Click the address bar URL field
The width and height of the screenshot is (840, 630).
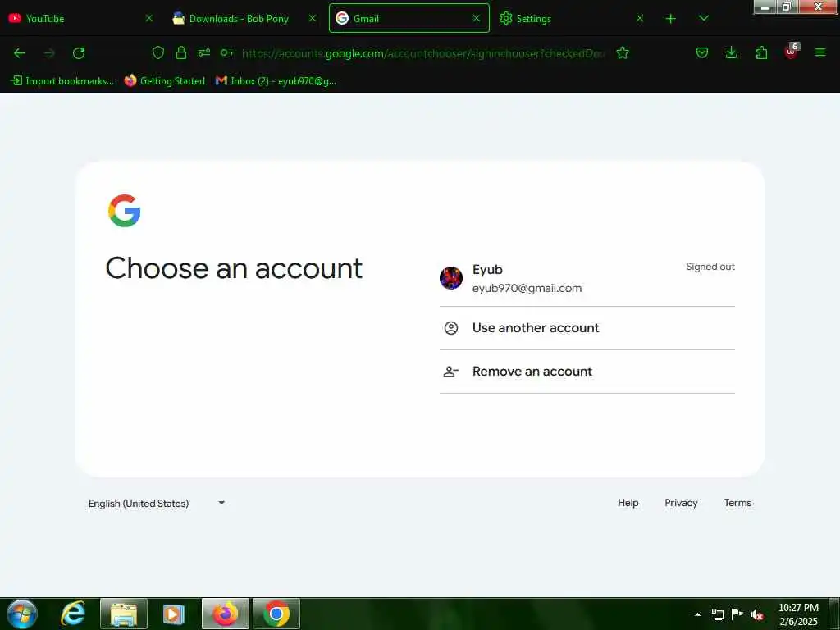423,53
